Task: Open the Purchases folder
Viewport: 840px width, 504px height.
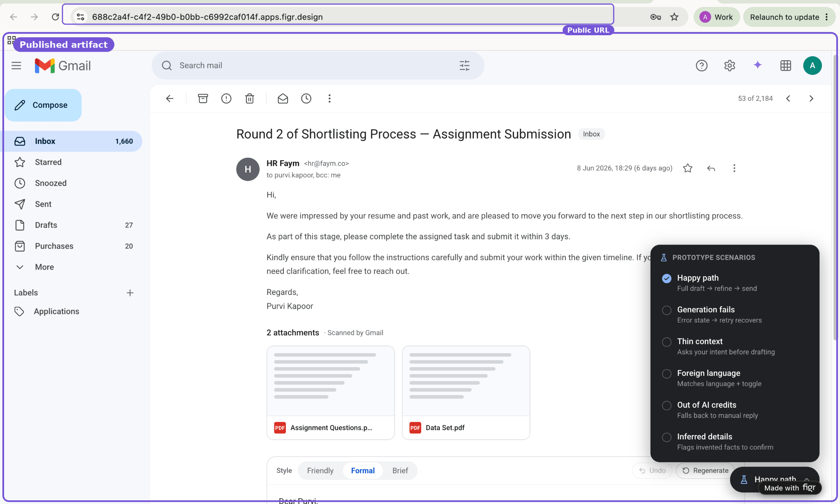Action: [72, 246]
